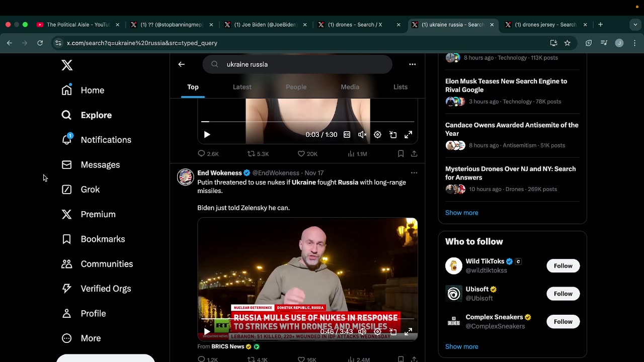Open More options in sidebar

click(81, 338)
